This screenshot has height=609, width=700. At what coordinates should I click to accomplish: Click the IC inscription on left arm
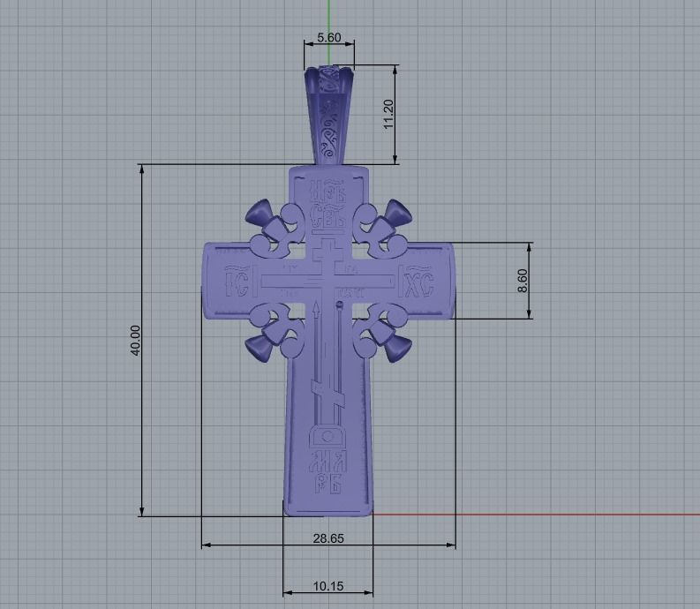pos(237,282)
